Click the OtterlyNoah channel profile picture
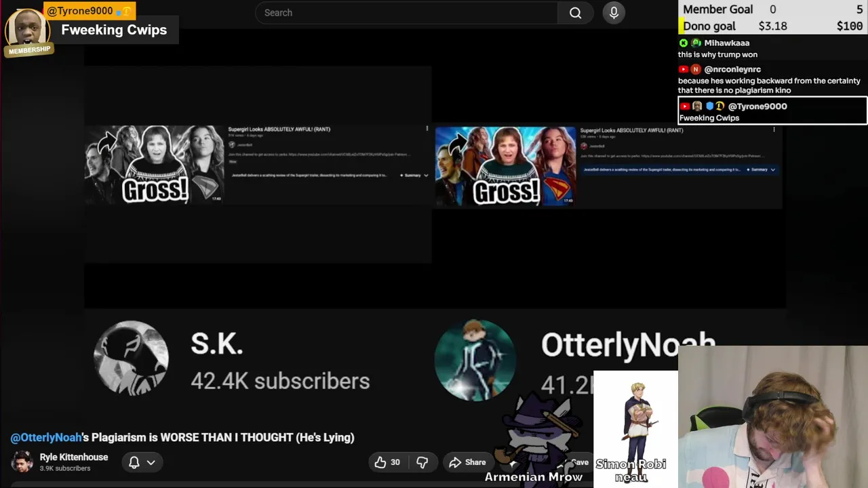 pos(475,359)
